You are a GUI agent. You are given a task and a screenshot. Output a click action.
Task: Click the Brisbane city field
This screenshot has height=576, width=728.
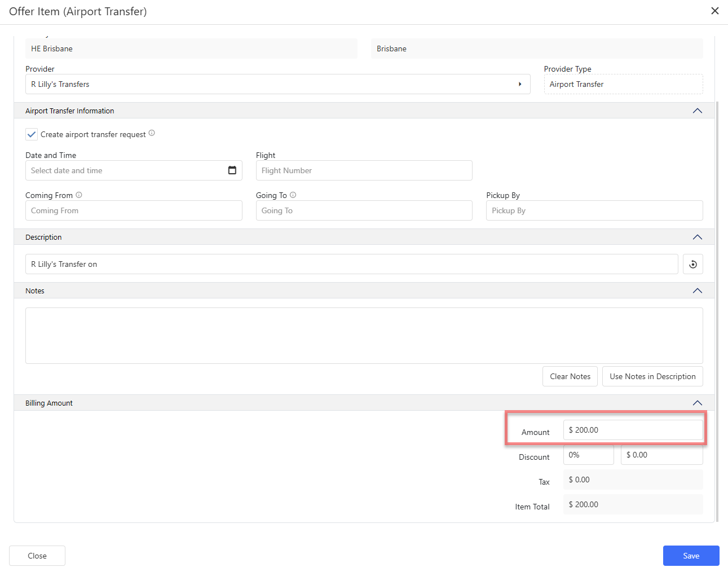(x=537, y=49)
